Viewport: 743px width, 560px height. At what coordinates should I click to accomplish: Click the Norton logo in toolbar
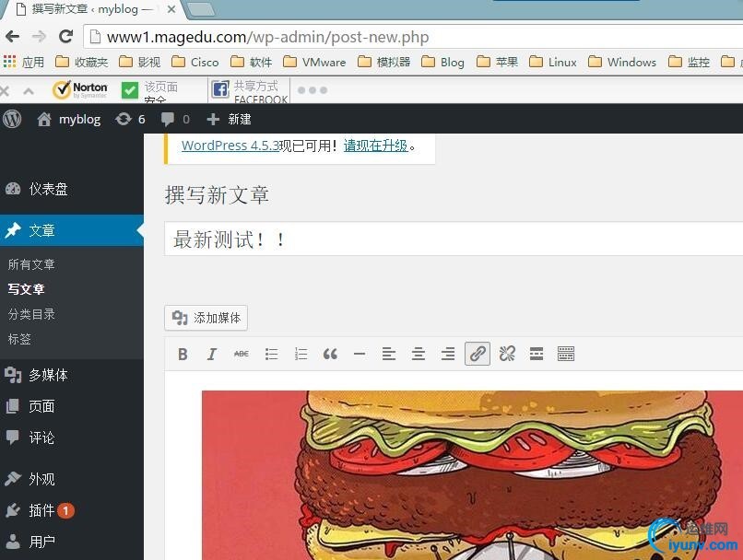click(80, 89)
